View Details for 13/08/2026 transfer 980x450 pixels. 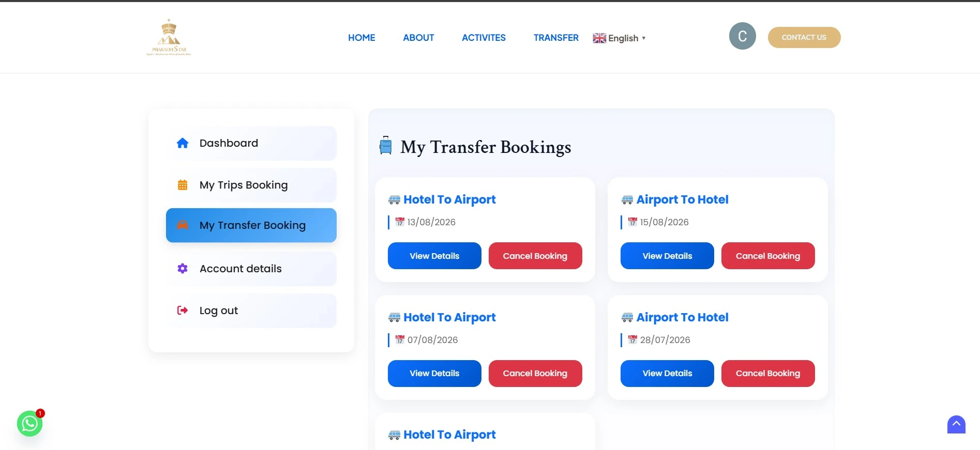[434, 256]
